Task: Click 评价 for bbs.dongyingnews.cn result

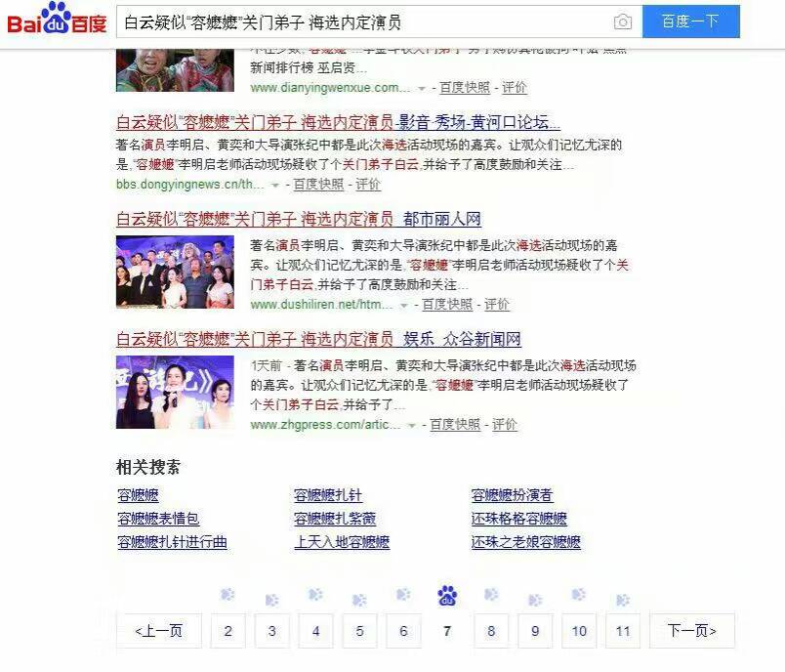Action: tap(368, 185)
